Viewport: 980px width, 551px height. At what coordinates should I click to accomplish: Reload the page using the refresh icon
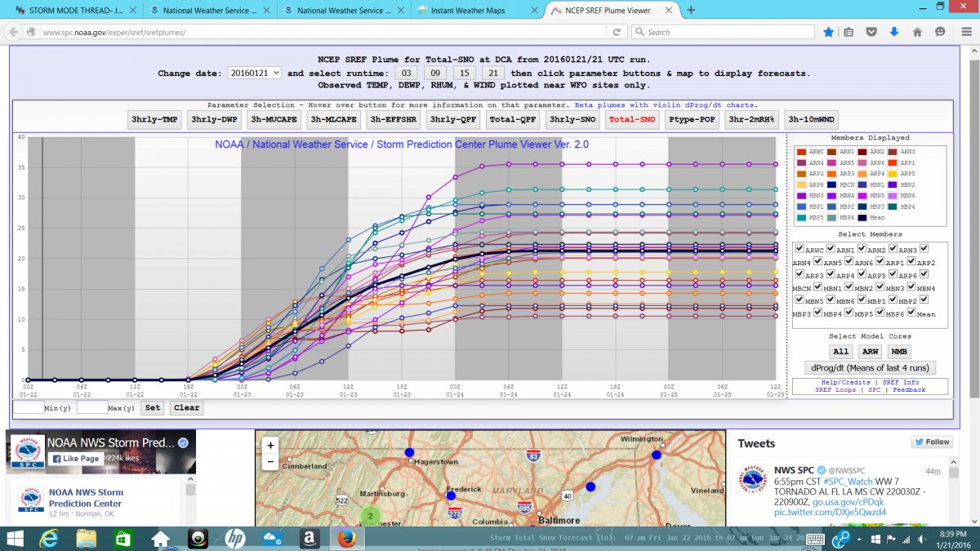(x=617, y=32)
